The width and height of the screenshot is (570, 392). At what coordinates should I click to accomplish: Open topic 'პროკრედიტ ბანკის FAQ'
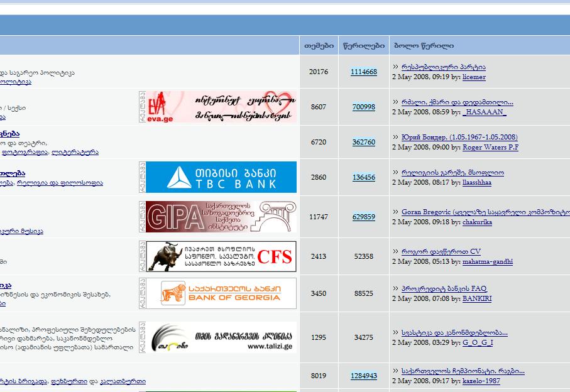click(444, 288)
